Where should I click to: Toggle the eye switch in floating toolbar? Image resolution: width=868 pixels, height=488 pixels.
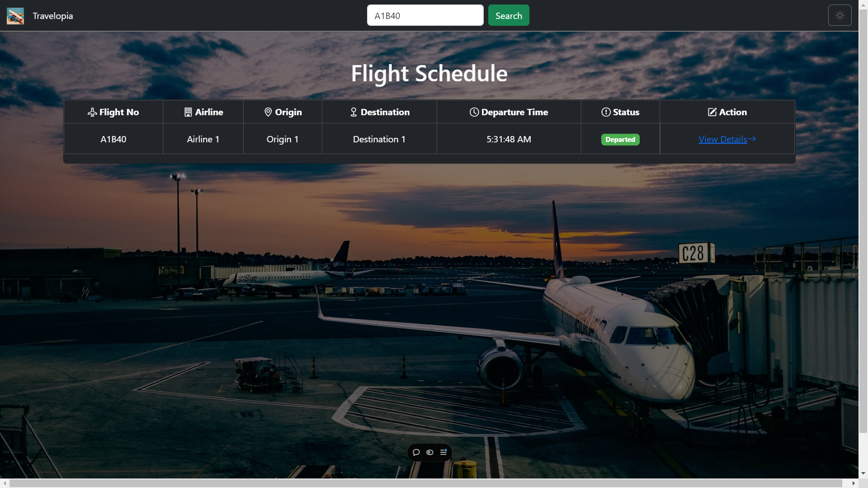coord(430,452)
